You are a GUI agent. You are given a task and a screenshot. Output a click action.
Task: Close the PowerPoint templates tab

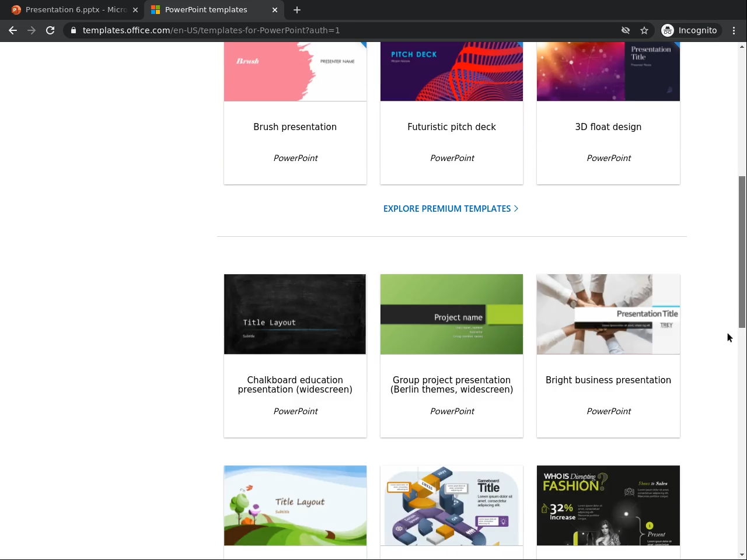275,10
